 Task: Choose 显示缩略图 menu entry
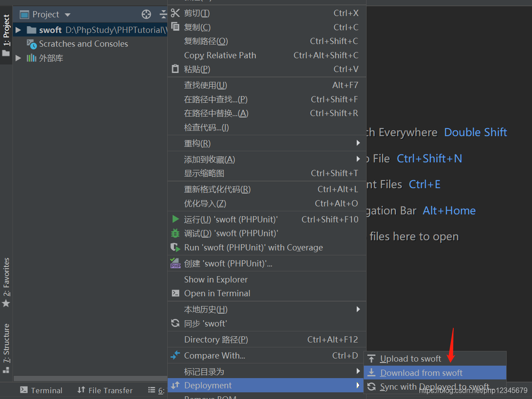point(267,173)
